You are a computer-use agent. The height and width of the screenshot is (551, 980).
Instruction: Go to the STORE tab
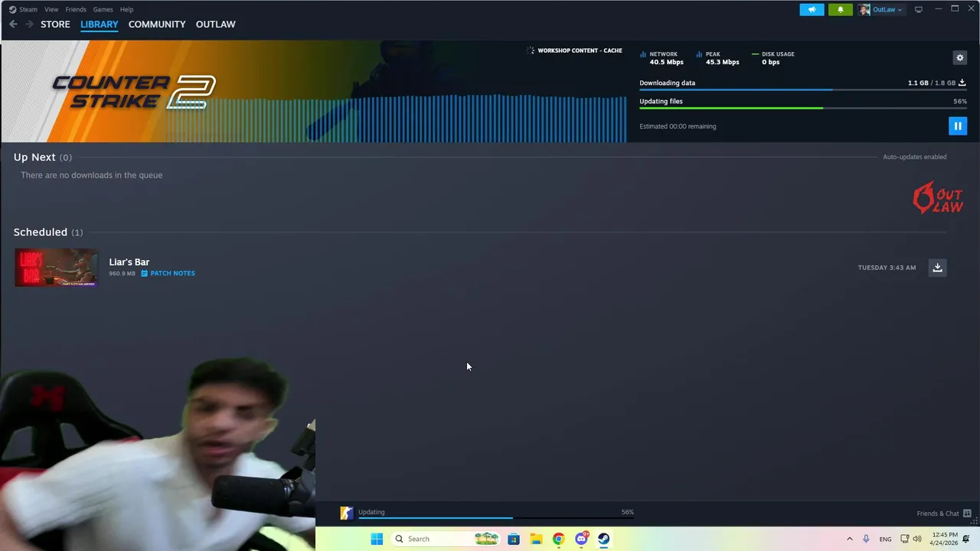(55, 24)
